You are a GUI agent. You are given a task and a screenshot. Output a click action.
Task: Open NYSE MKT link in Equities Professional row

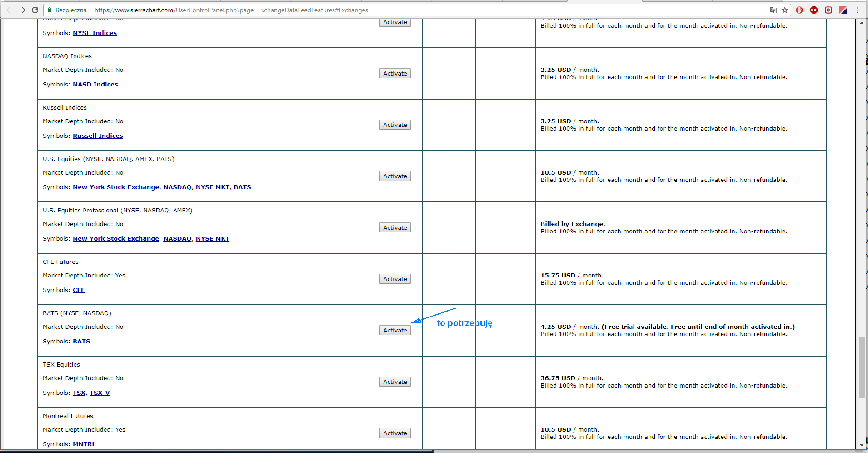pos(213,239)
